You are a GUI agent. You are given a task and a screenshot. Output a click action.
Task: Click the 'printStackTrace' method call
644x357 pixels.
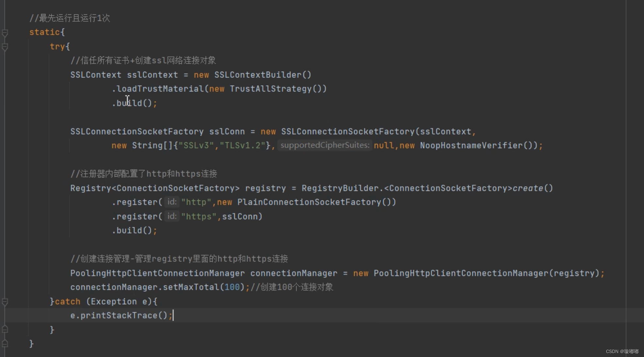click(x=119, y=315)
